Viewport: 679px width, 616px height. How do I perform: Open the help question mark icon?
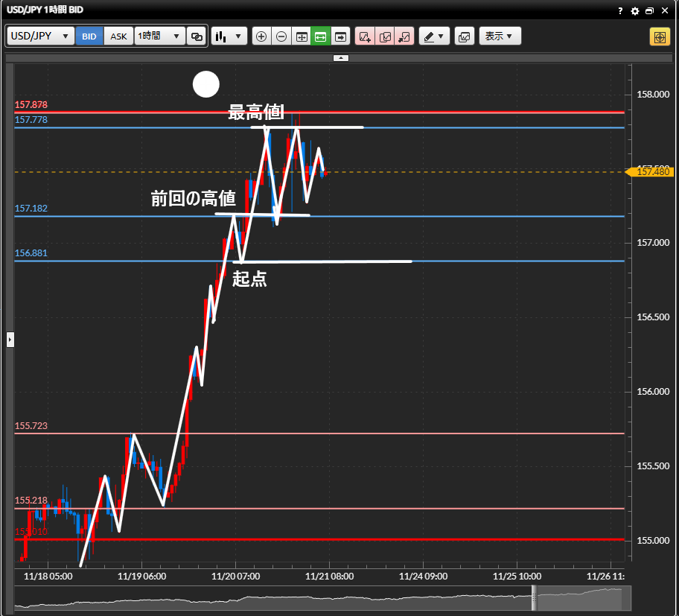620,11
